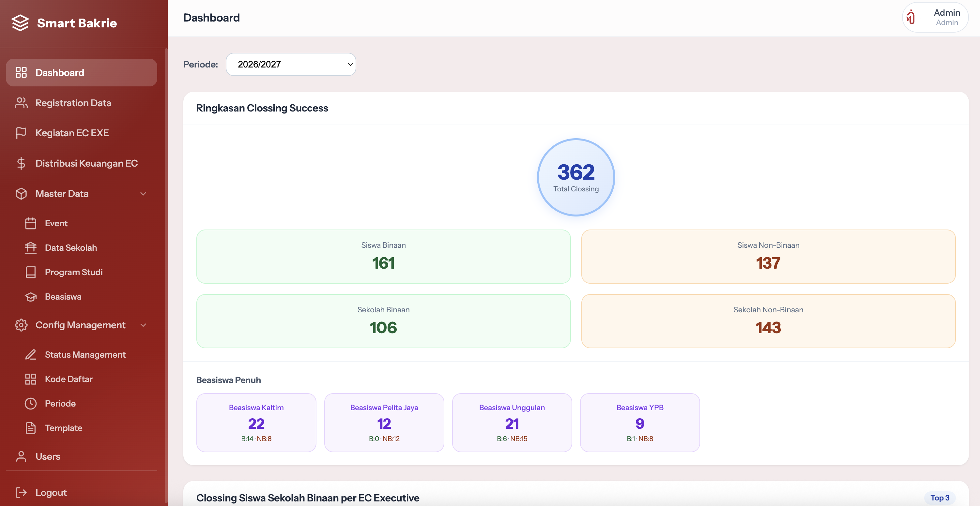980x506 pixels.
Task: Click the Total Closing circle
Action: click(576, 177)
